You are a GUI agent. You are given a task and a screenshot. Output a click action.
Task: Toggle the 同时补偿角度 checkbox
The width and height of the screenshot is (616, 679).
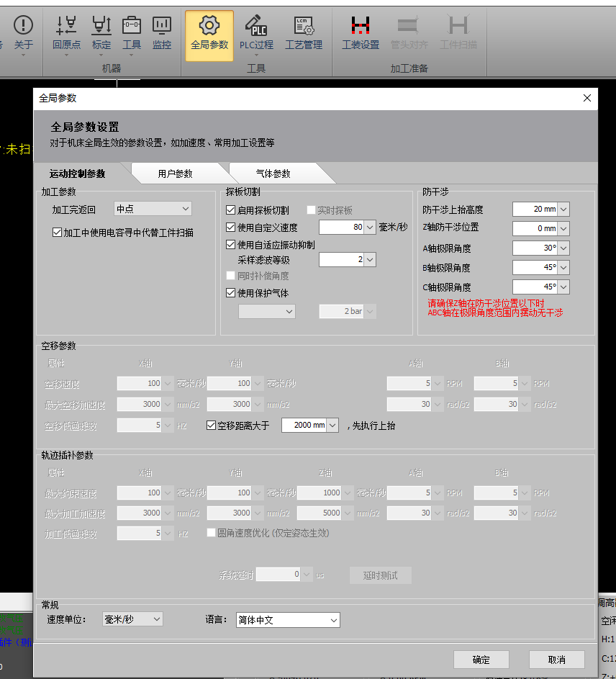[231, 276]
